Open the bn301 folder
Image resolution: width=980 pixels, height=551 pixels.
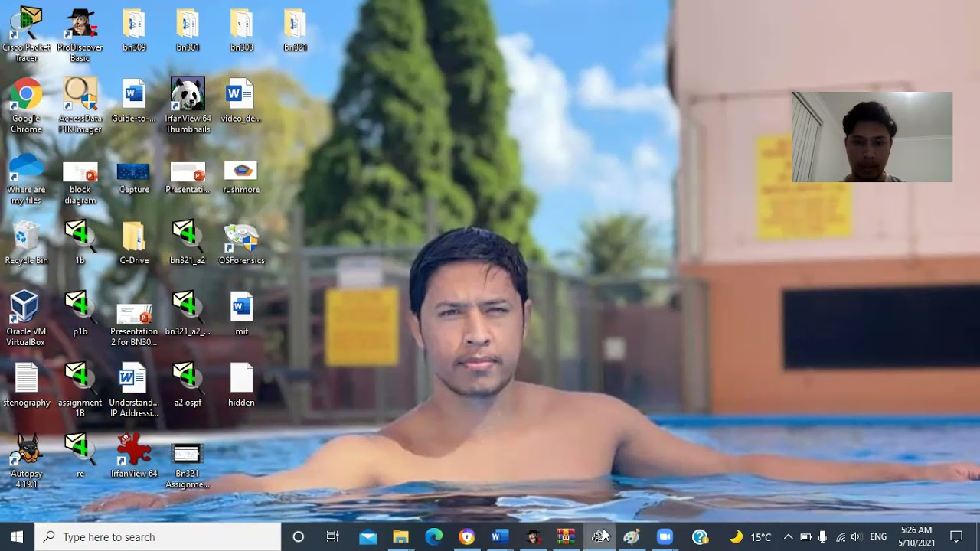click(x=188, y=31)
